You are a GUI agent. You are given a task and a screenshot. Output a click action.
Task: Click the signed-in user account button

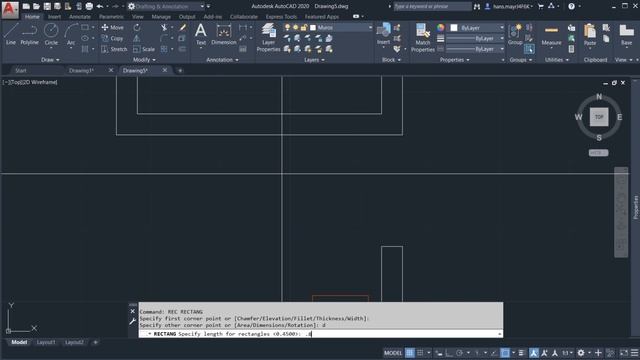pos(509,6)
